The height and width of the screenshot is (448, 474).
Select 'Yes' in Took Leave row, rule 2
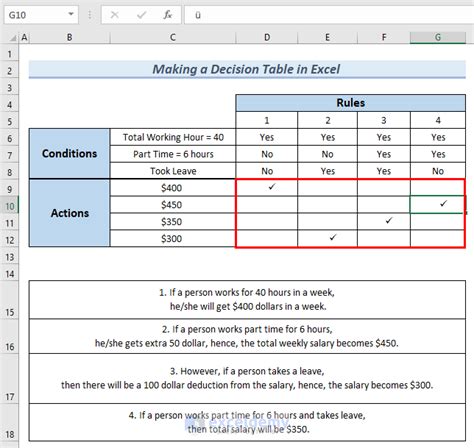[327, 171]
